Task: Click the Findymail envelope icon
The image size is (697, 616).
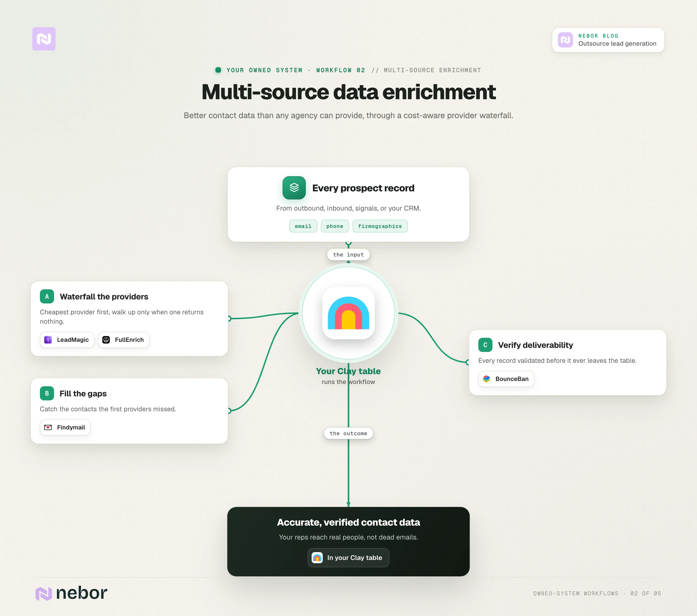Action: [x=48, y=427]
